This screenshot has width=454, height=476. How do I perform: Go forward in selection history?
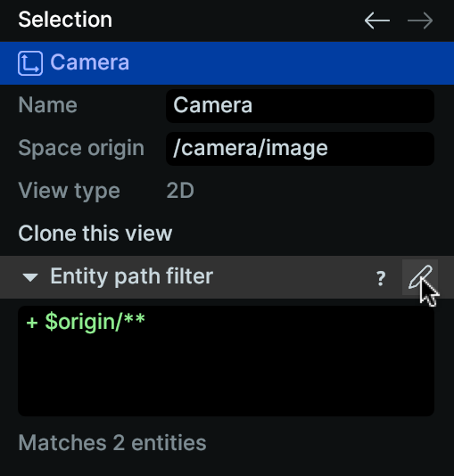[x=420, y=21]
